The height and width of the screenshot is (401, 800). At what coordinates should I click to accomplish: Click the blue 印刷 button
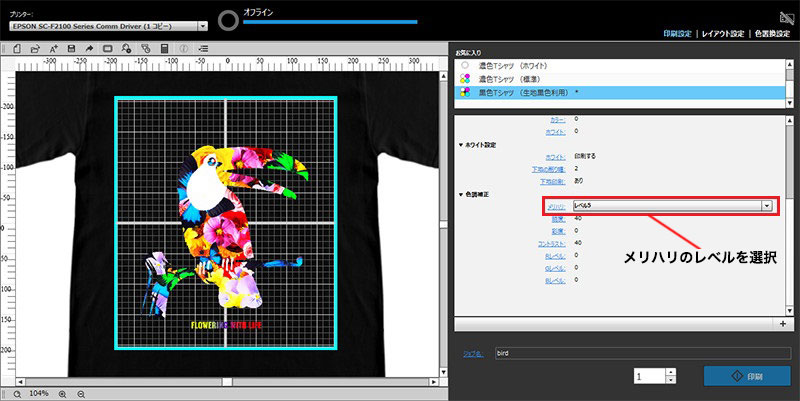(x=746, y=378)
